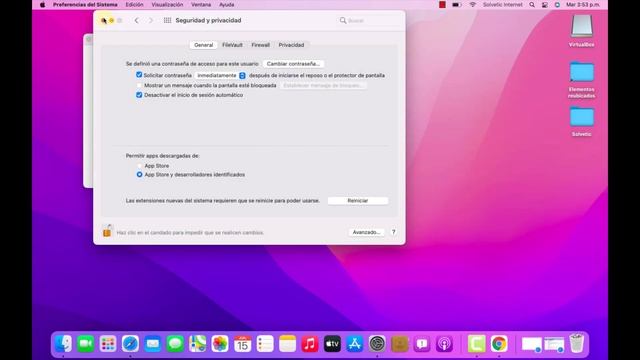Click the date and time in menu bar
This screenshot has width=640, height=360.
tap(583, 5)
